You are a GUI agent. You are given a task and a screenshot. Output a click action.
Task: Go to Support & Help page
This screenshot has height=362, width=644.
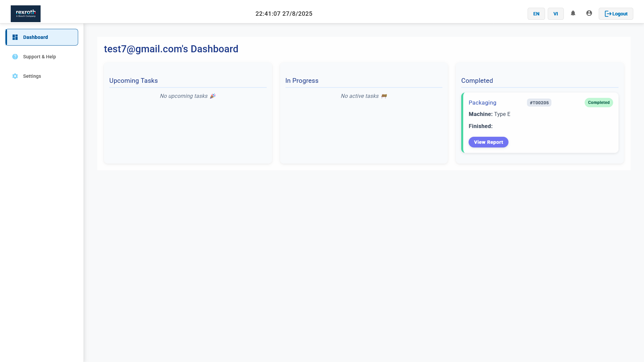click(x=40, y=57)
